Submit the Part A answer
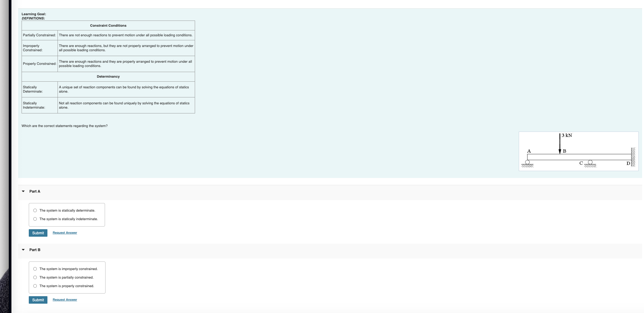Viewport: 644px width, 313px height. [38, 233]
